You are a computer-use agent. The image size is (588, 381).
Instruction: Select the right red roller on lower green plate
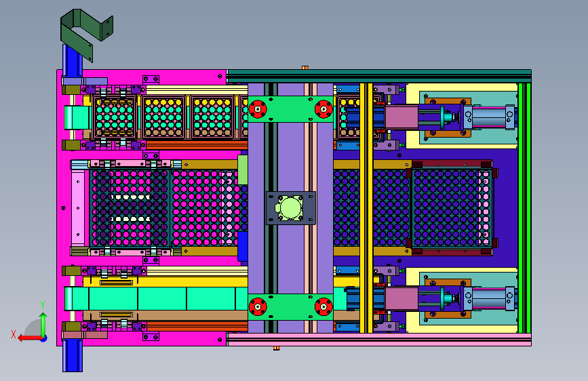[x=324, y=306]
